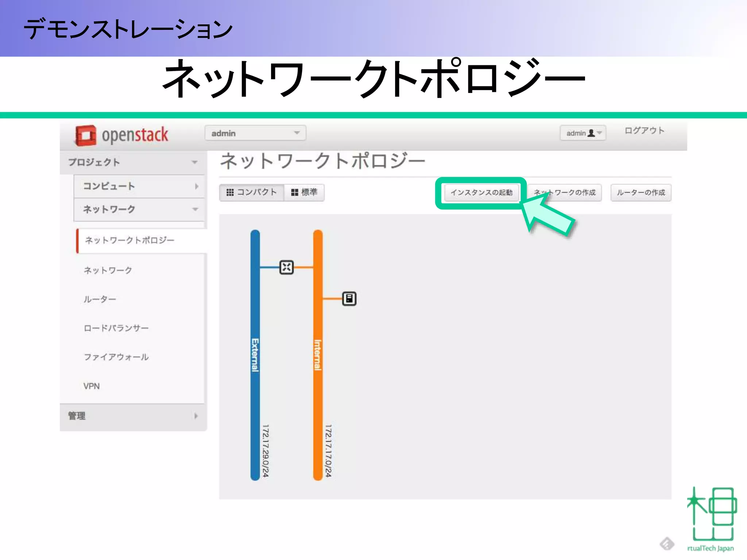The image size is (747, 560).
Task: Open the ルーター sidebar page
Action: [x=100, y=299]
